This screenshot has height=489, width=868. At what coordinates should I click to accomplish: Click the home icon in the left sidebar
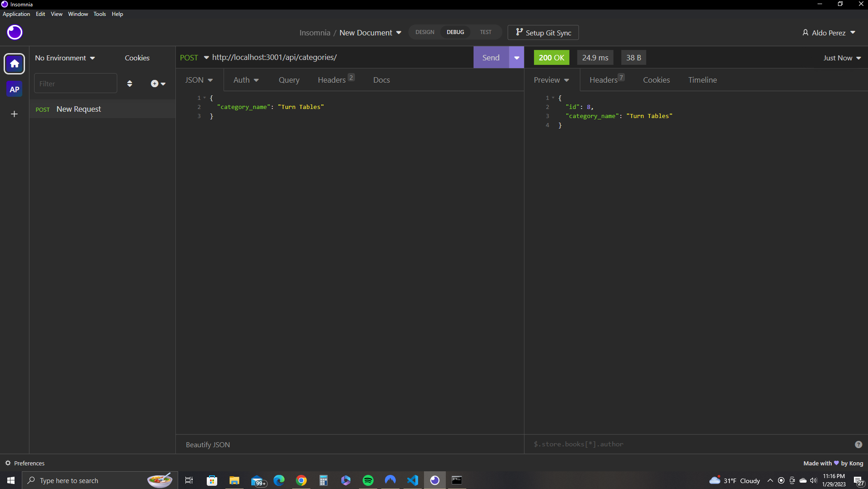pyautogui.click(x=14, y=64)
